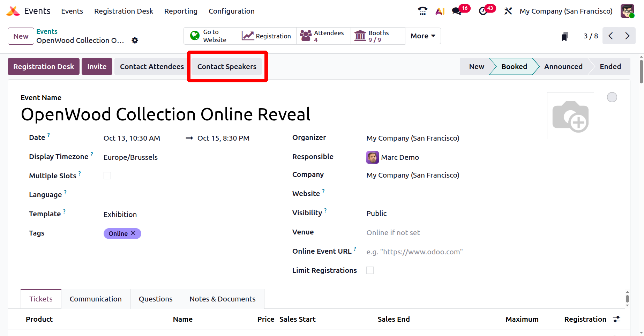Viewport: 644px width, 336px height.
Task: Click the bookmark icon near pager
Action: pos(565,36)
